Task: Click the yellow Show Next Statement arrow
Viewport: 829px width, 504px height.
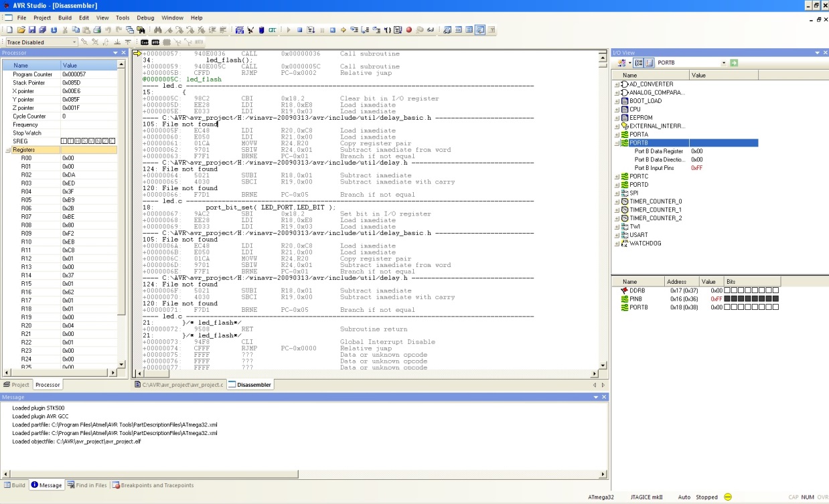Action: (x=343, y=30)
